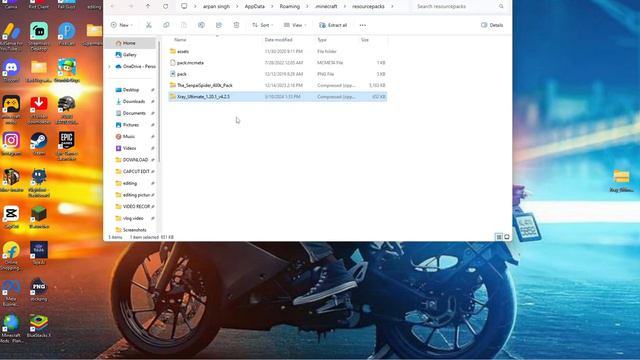Click the Delete trash icon in toolbar

click(x=236, y=25)
